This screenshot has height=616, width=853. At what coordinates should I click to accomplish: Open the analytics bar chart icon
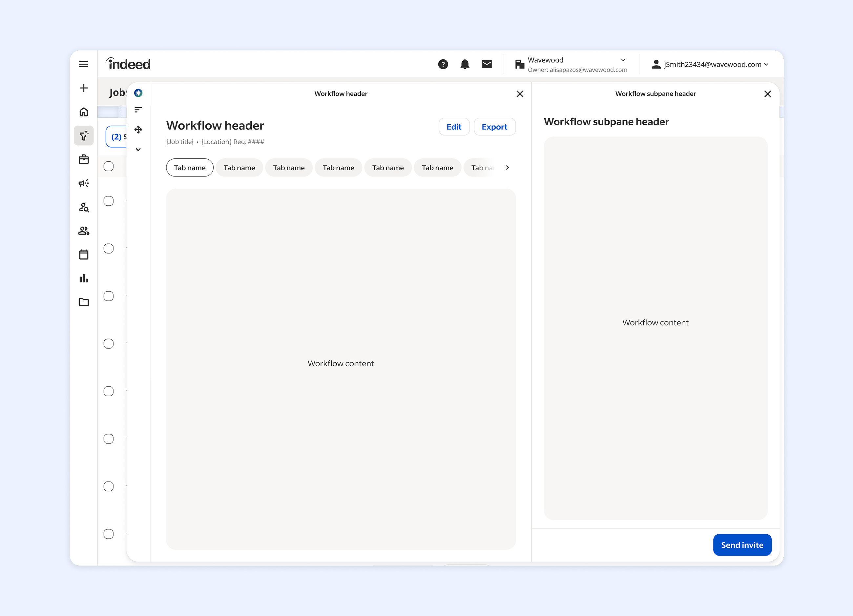[x=83, y=278]
